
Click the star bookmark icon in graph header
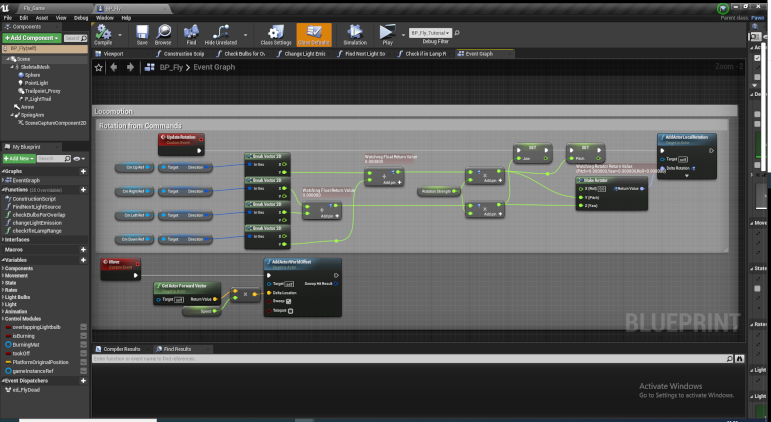(98, 67)
